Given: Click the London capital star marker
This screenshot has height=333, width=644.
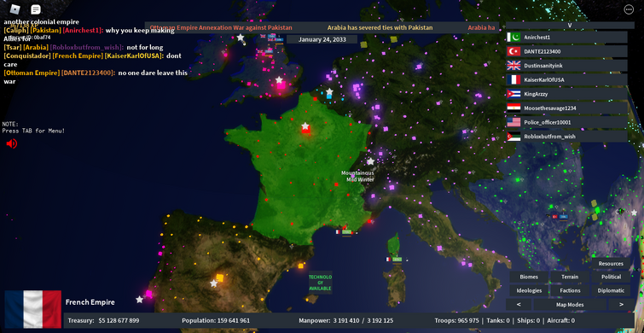Looking at the screenshot, I should tap(279, 79).
